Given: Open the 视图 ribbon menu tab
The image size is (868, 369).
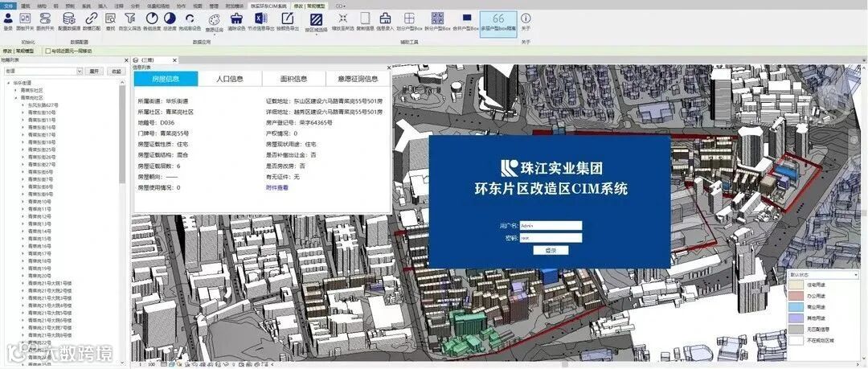Looking at the screenshot, I should pos(198,5).
